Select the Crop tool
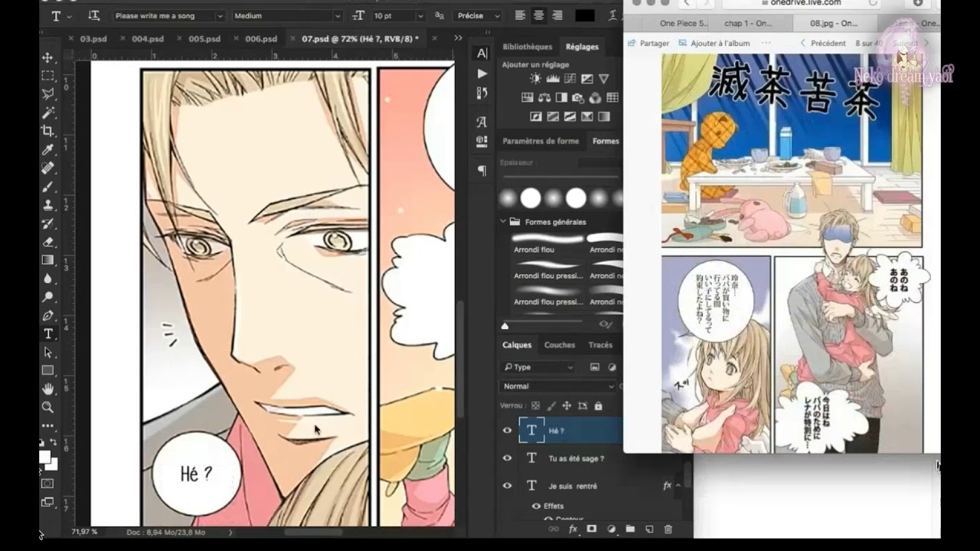980x551 pixels. coord(47,131)
